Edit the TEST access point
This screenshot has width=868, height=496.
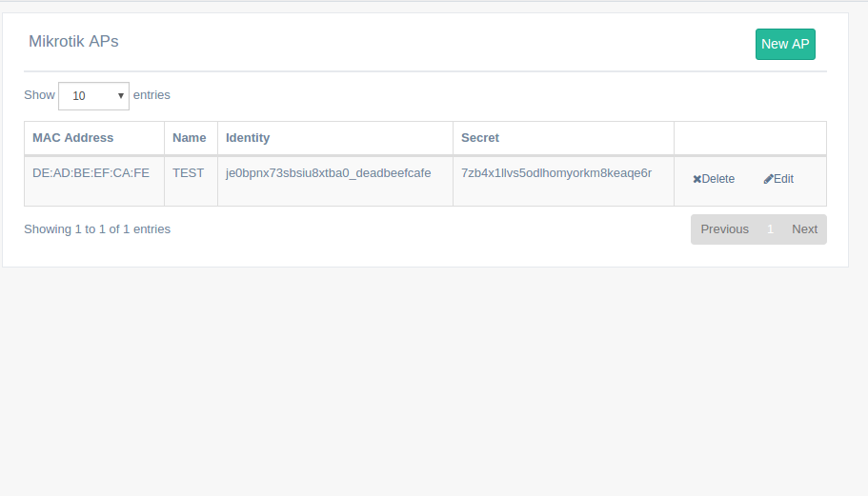pos(778,179)
